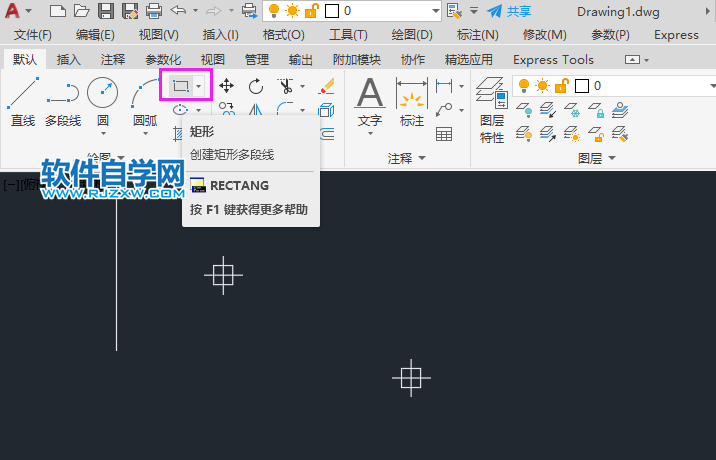The width and height of the screenshot is (716, 460).
Task: Toggle layer on/off bulb in top toolbar
Action: 274,11
